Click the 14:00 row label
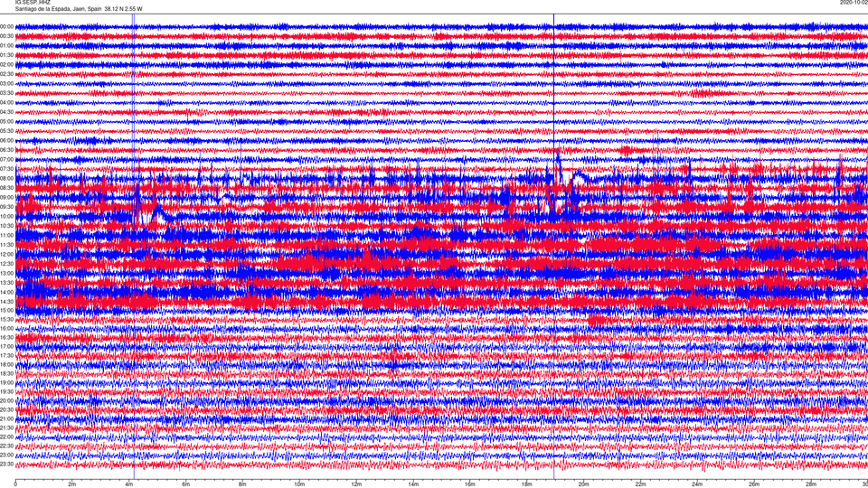The width and height of the screenshot is (868, 488). pyautogui.click(x=6, y=292)
